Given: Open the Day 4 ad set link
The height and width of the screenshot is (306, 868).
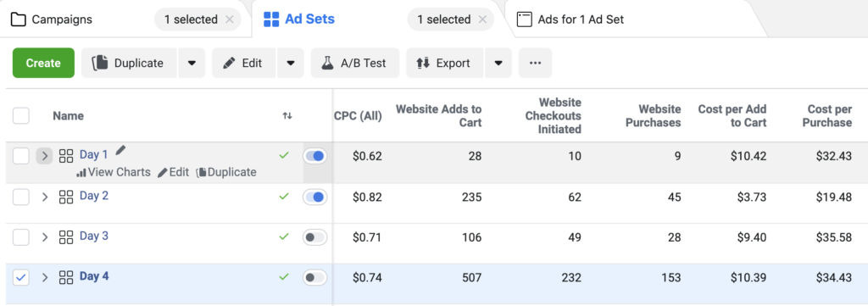Looking at the screenshot, I should pyautogui.click(x=94, y=276).
